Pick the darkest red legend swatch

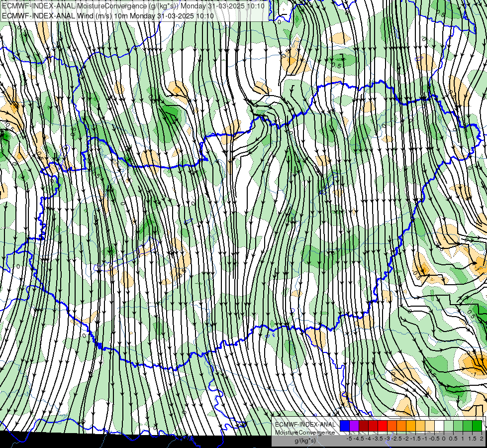pyautogui.click(x=364, y=426)
